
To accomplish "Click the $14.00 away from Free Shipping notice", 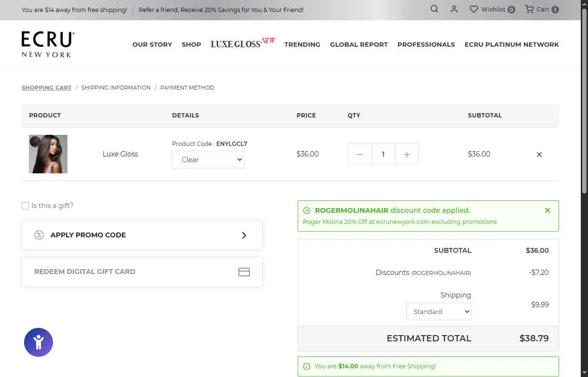I will click(428, 366).
